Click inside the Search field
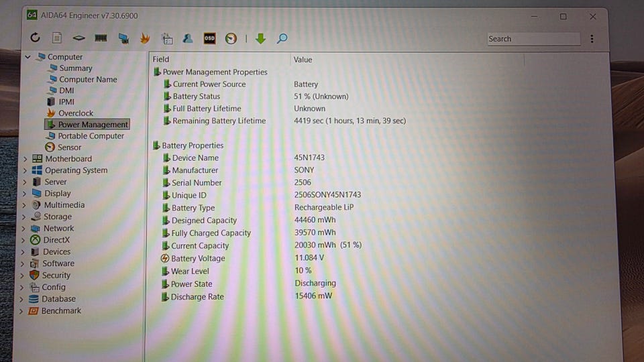 click(x=533, y=39)
